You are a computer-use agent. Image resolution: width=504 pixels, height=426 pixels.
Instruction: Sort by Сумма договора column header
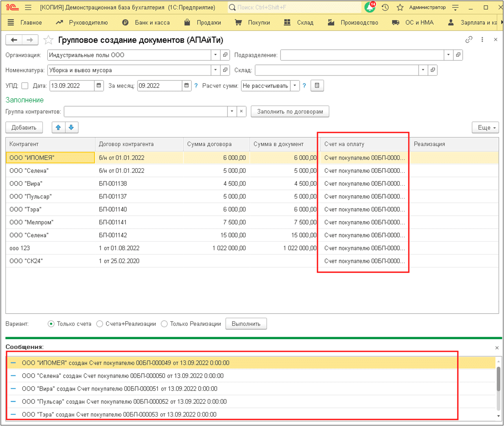click(216, 144)
